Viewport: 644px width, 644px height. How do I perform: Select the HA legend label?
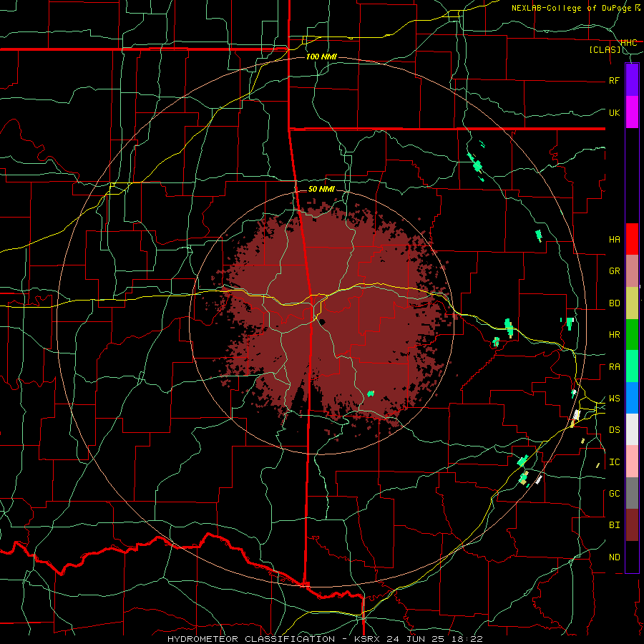point(615,240)
